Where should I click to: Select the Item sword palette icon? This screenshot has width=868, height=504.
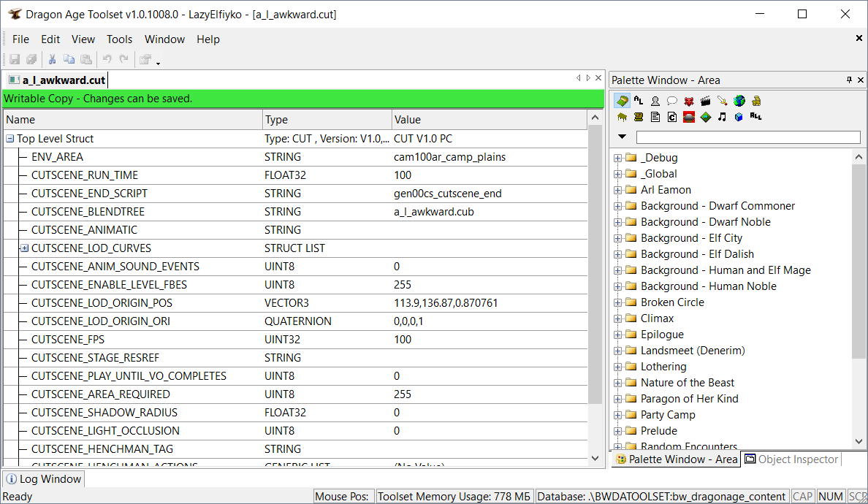(x=723, y=101)
